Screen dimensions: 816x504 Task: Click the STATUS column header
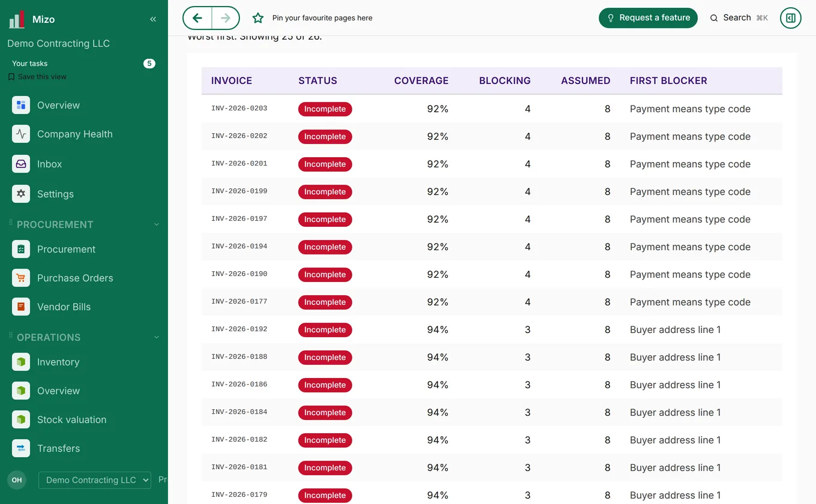[x=318, y=80]
